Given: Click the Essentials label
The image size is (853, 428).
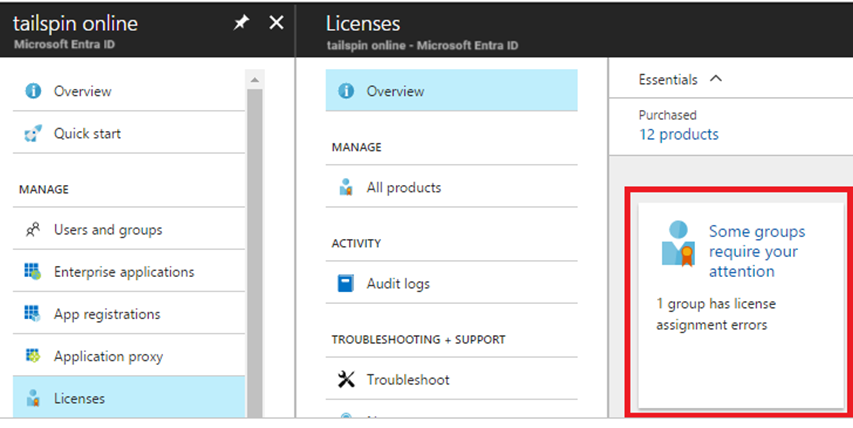Looking at the screenshot, I should point(667,79).
